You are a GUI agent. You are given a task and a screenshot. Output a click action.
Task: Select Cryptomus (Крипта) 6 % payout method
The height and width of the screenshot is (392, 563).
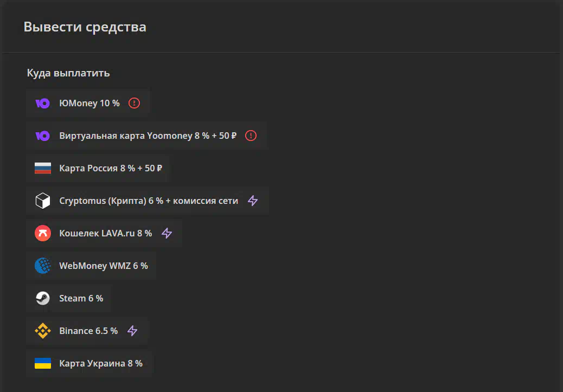coord(148,201)
